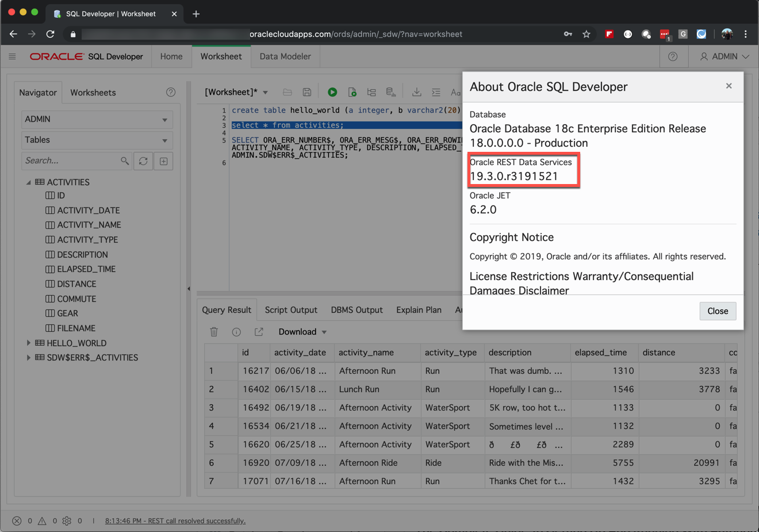Screen dimensions: 759x532
Task: Refresh the Navigator object list
Action: tap(143, 161)
